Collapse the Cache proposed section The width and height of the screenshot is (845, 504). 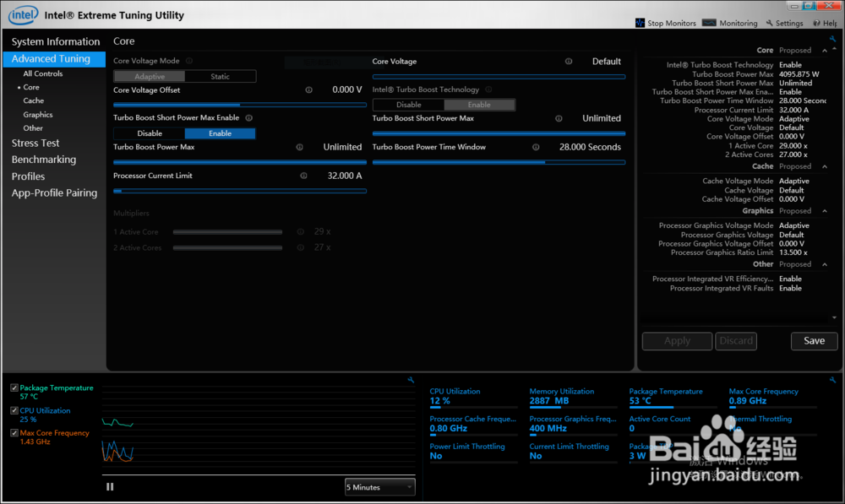pos(825,166)
